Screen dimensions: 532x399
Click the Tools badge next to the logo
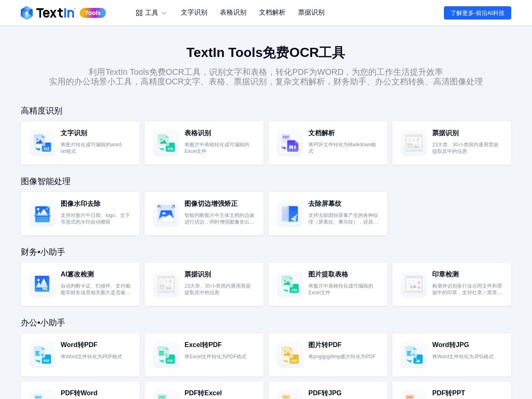click(93, 13)
